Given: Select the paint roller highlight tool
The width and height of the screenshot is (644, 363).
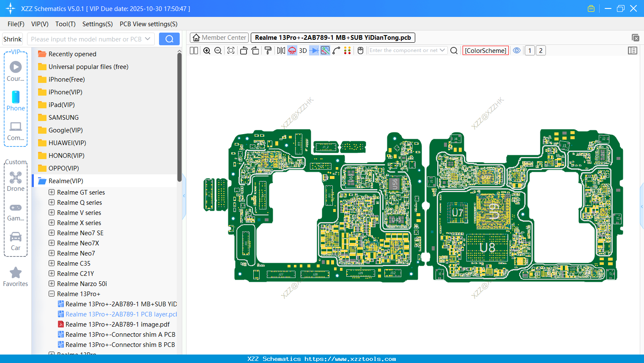Looking at the screenshot, I should point(268,50).
